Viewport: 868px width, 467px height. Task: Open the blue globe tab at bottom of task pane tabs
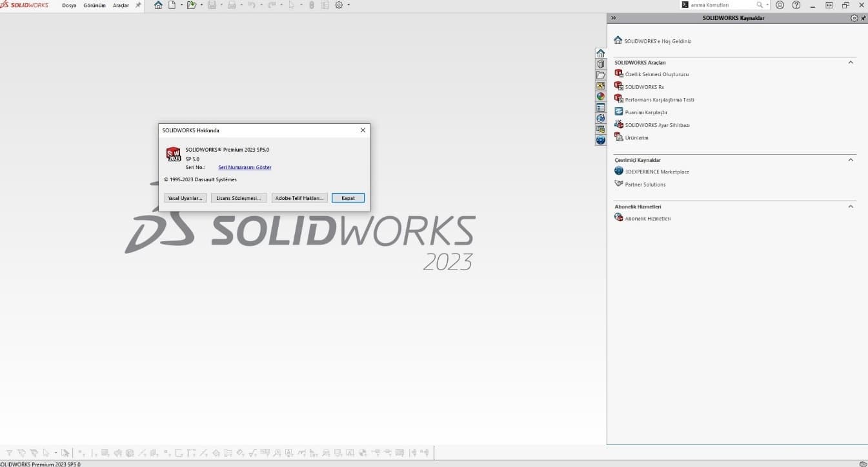pyautogui.click(x=601, y=140)
